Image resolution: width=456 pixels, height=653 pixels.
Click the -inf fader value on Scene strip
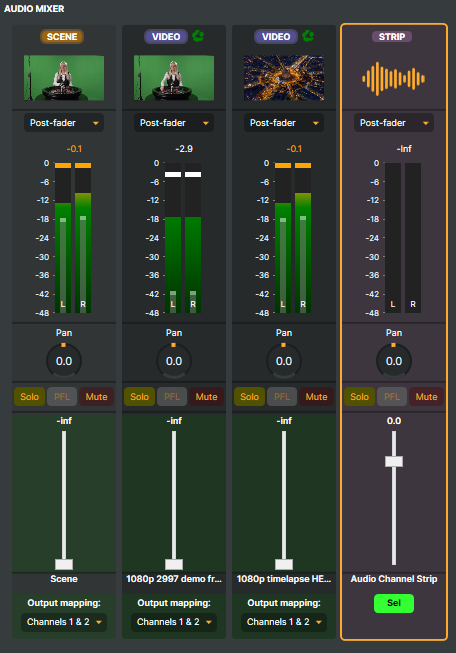click(x=64, y=421)
